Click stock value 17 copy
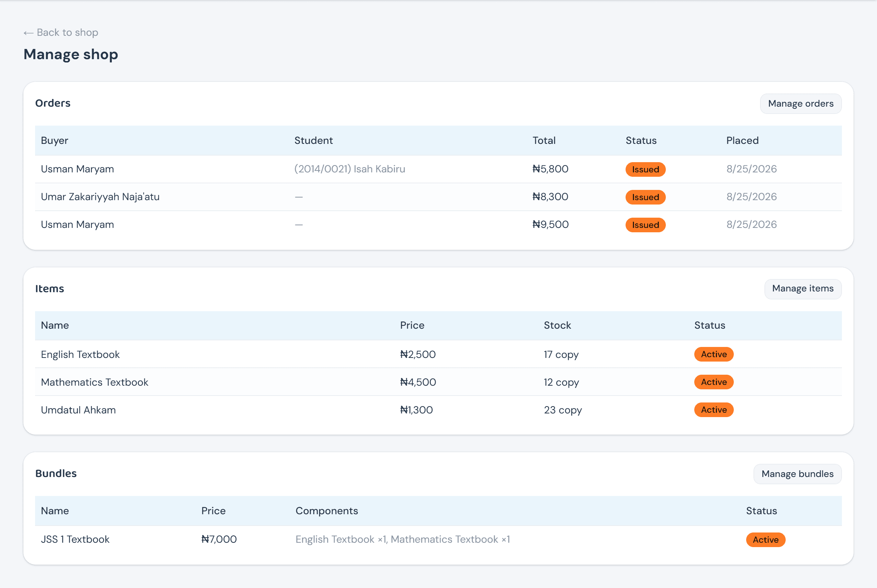 pos(561,354)
